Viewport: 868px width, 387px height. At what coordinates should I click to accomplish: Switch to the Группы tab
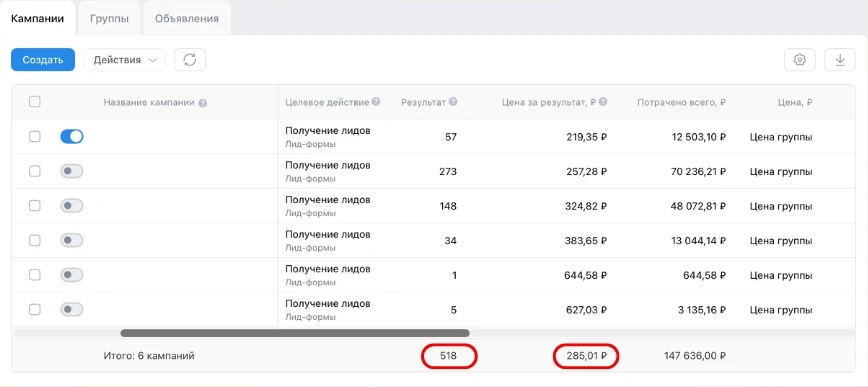(110, 18)
